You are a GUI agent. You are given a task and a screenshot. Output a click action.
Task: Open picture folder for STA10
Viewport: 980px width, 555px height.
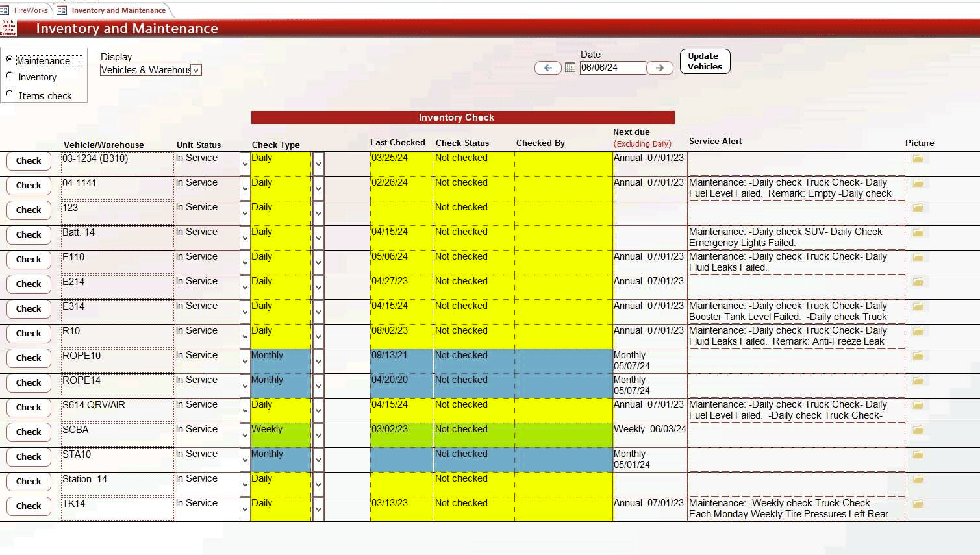[x=918, y=454]
